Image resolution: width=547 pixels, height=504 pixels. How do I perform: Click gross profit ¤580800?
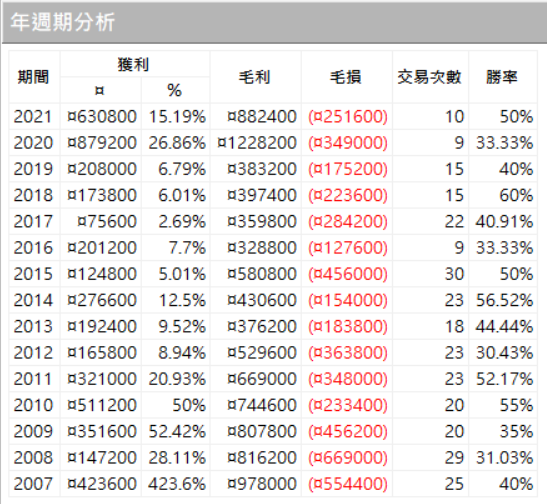point(262,274)
